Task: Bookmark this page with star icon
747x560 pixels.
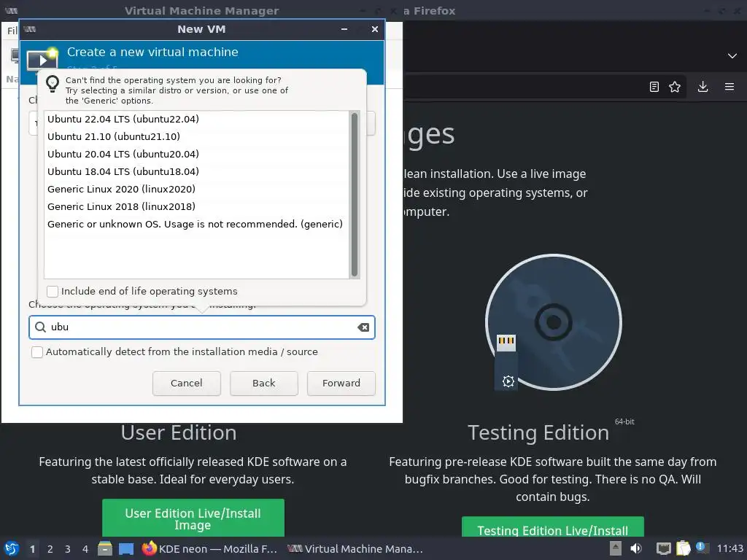Action: click(x=675, y=87)
